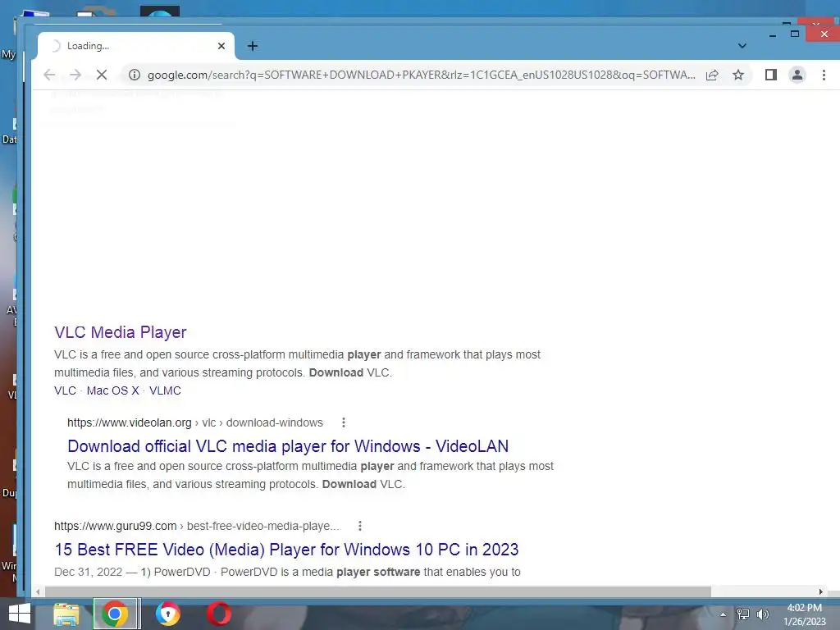Open the VLC Media Player result
Image resolution: width=840 pixels, height=630 pixels.
120,332
